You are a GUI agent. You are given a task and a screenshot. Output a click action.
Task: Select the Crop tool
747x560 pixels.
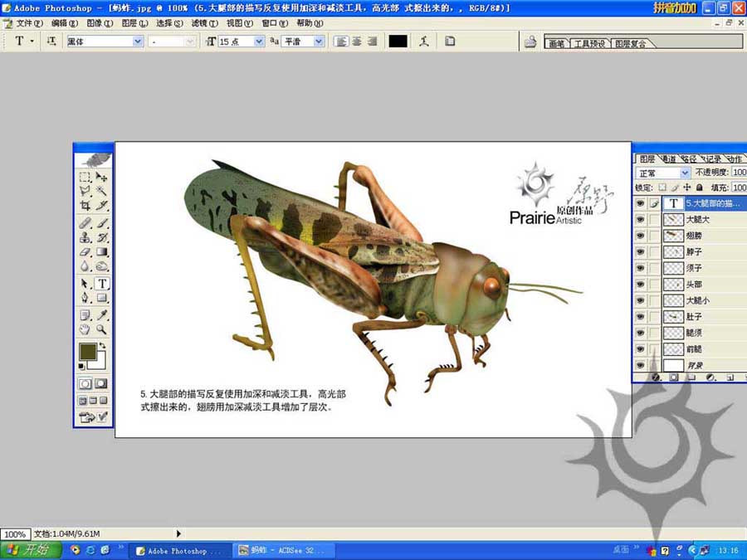[x=85, y=205]
